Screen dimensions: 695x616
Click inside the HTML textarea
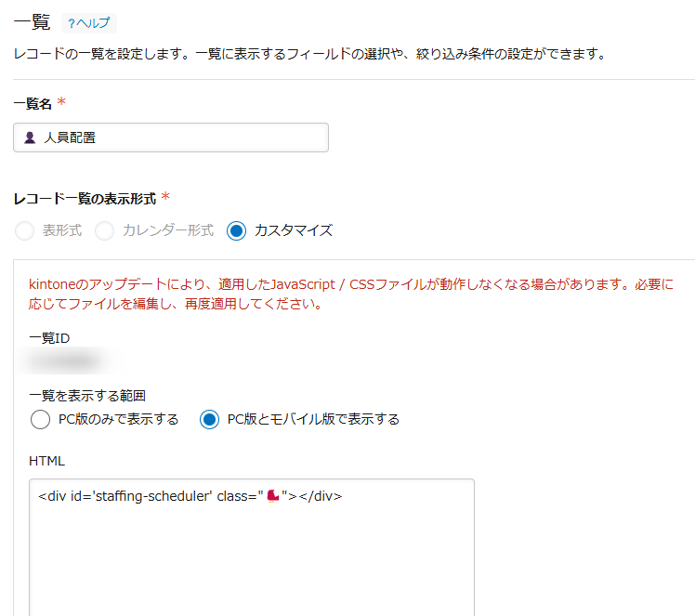tap(252, 547)
